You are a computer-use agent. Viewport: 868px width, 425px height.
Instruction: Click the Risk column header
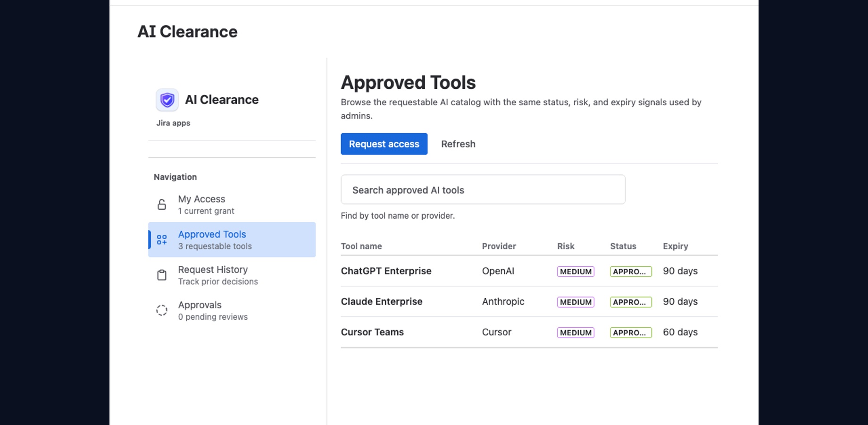[566, 246]
